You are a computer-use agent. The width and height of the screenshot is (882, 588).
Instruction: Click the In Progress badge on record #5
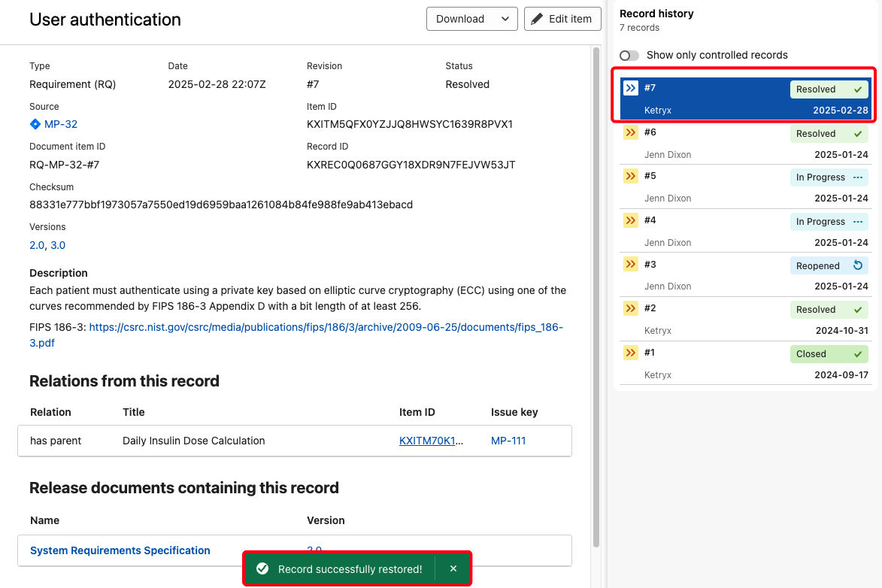[x=829, y=177]
